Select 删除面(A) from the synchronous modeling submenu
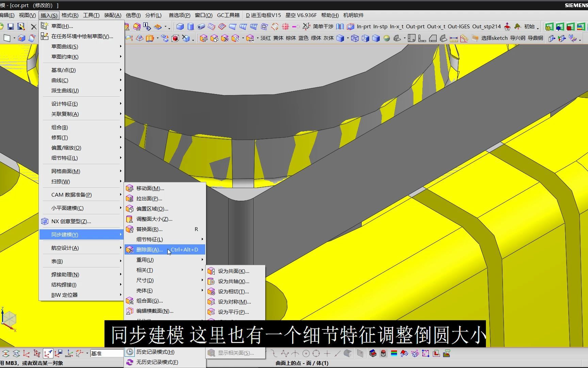588x368 pixels. coord(150,249)
